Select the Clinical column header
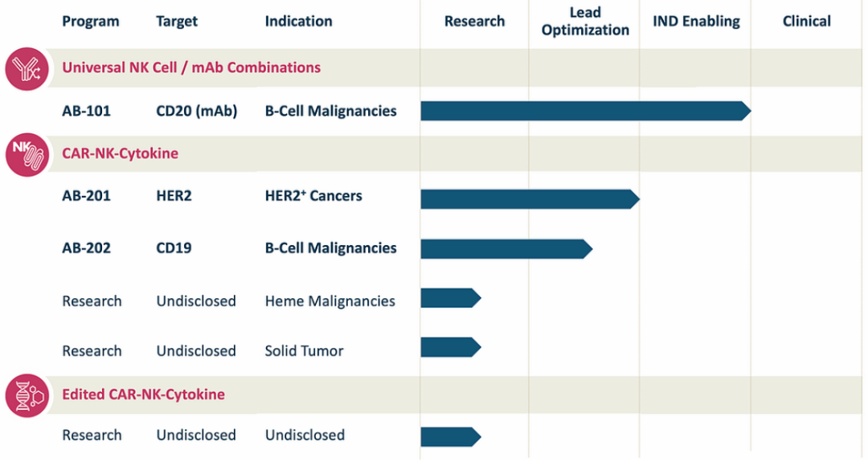 click(x=807, y=22)
